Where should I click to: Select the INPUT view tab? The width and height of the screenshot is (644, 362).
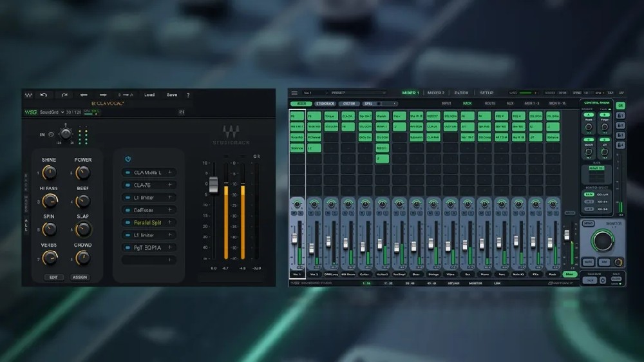pos(446,104)
